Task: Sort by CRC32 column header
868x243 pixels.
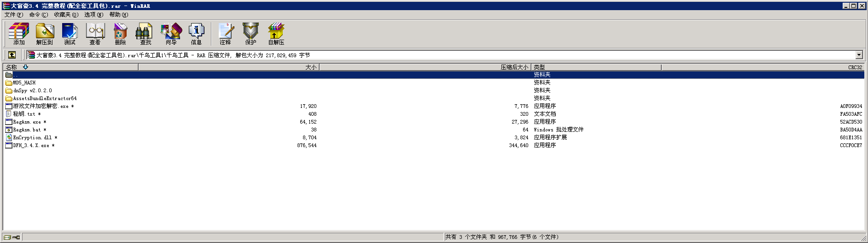Action: pos(763,67)
